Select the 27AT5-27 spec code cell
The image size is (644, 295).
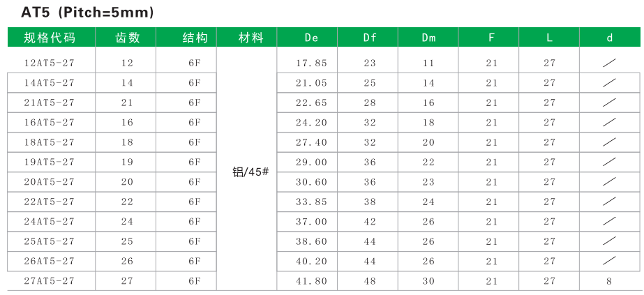(49, 280)
